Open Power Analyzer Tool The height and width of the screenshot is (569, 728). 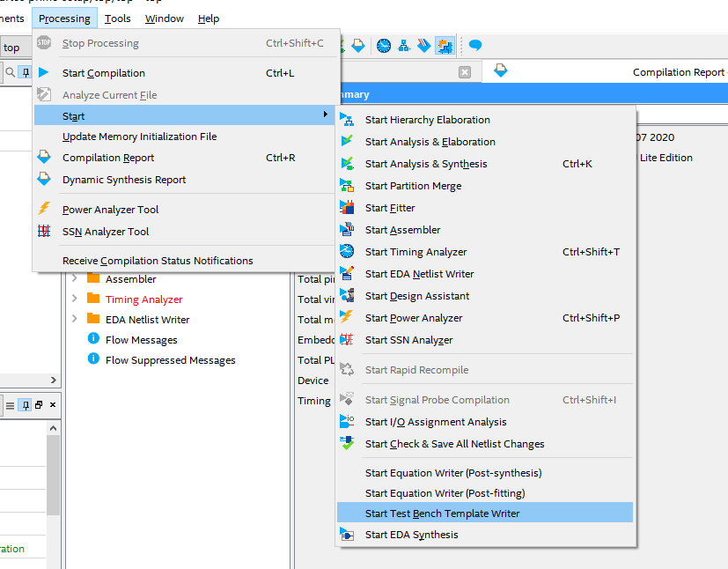point(185,210)
